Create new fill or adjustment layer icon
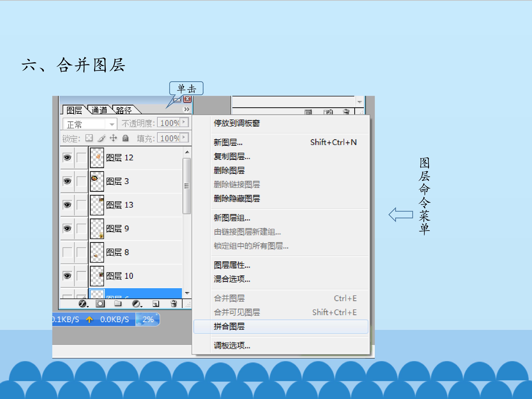This screenshot has width=532, height=399. [x=137, y=304]
